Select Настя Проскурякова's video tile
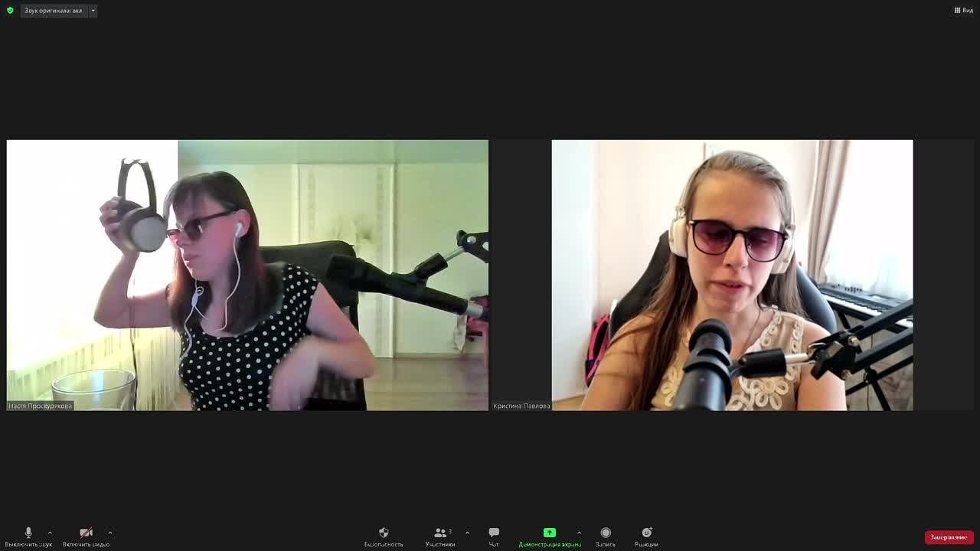980x551 pixels. (x=247, y=275)
